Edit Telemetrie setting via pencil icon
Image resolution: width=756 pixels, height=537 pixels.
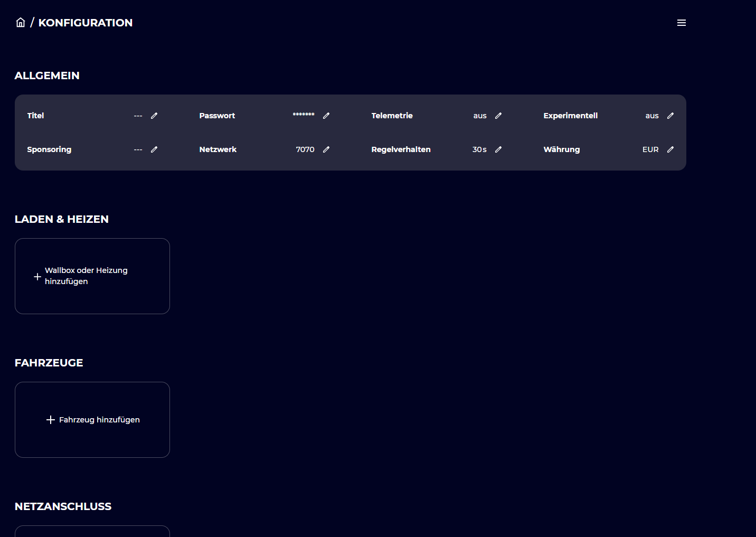(498, 116)
